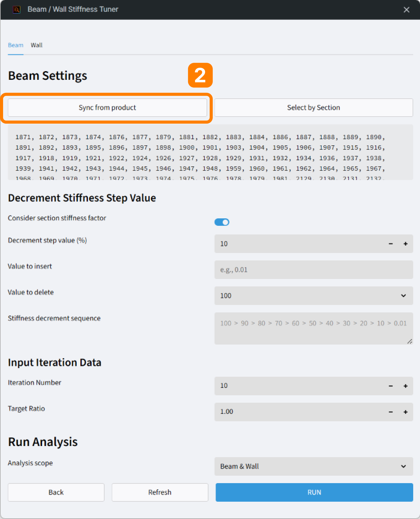Screen dimensions: 420x519
Task: Decrease Target Ratio with minus button
Action: pyautogui.click(x=391, y=412)
